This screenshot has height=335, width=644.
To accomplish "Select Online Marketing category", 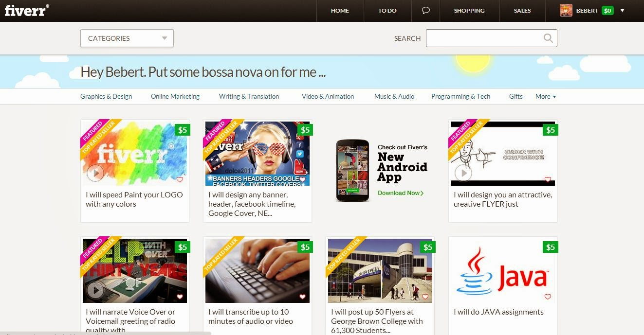I will tap(175, 96).
